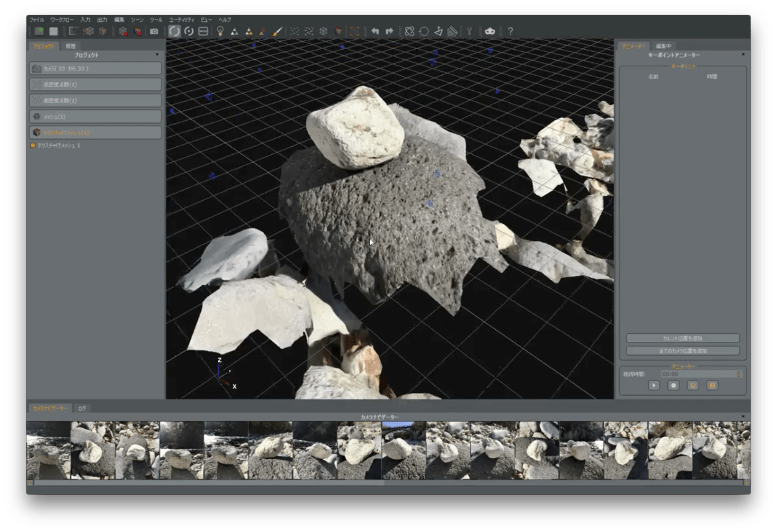Open the ファイル menu
The image size is (777, 532).
(x=36, y=20)
